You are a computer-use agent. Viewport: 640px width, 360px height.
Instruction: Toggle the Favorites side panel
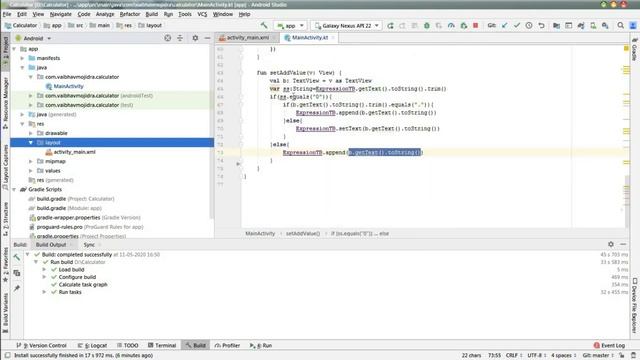[x=5, y=264]
